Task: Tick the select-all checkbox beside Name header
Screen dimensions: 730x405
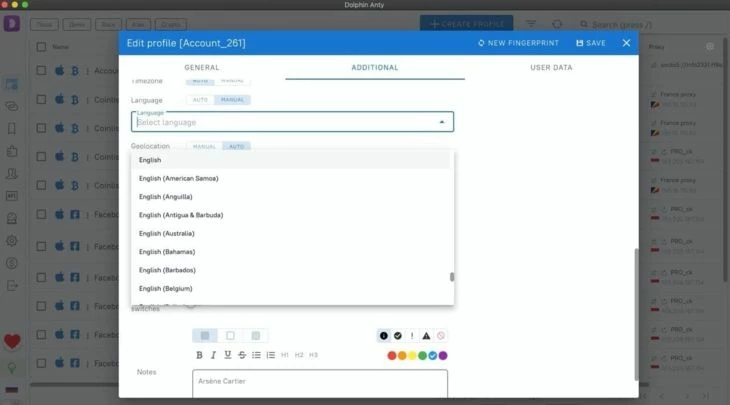Action: (41, 47)
